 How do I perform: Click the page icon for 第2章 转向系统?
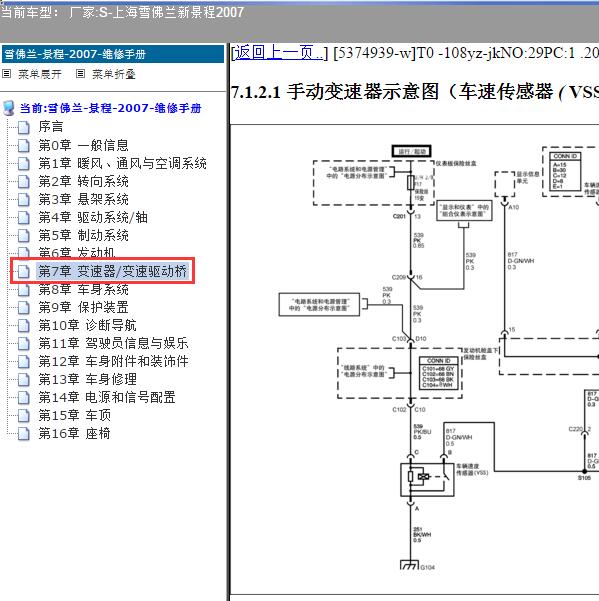pyautogui.click(x=24, y=182)
